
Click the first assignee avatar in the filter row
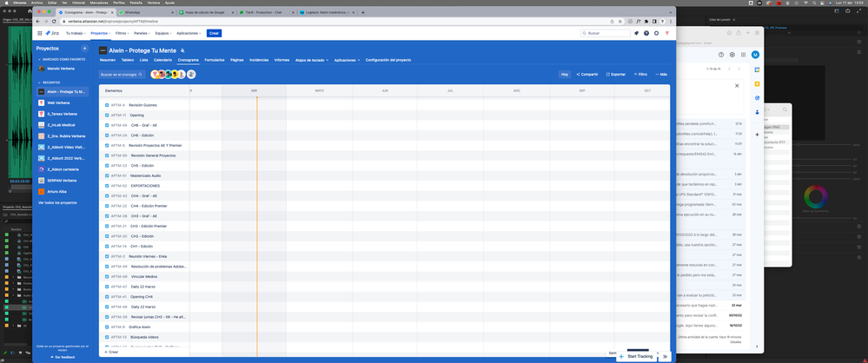coord(155,74)
